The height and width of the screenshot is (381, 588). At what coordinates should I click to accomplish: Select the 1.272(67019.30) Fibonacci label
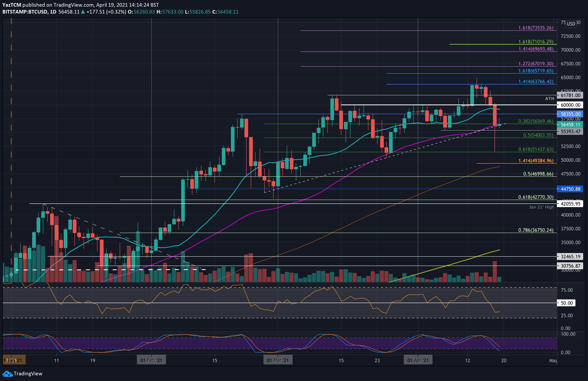(x=536, y=64)
